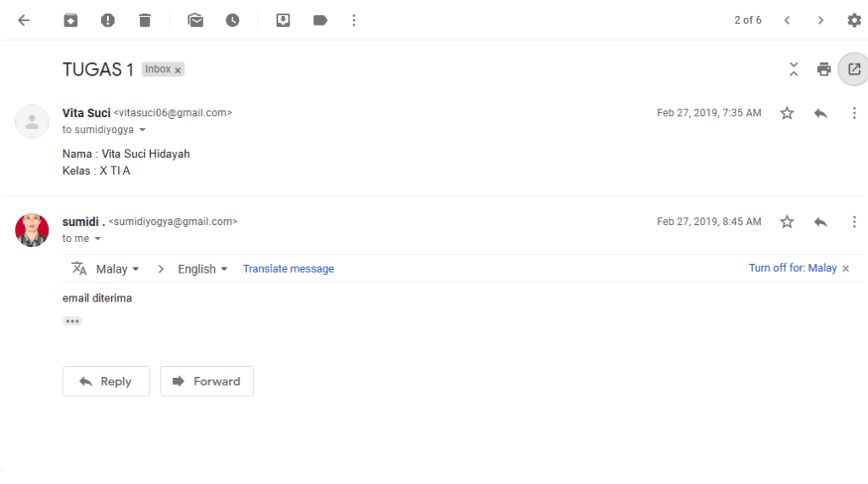Open the Move to menu
Image resolution: width=868 pixels, height=484 pixels.
(283, 20)
